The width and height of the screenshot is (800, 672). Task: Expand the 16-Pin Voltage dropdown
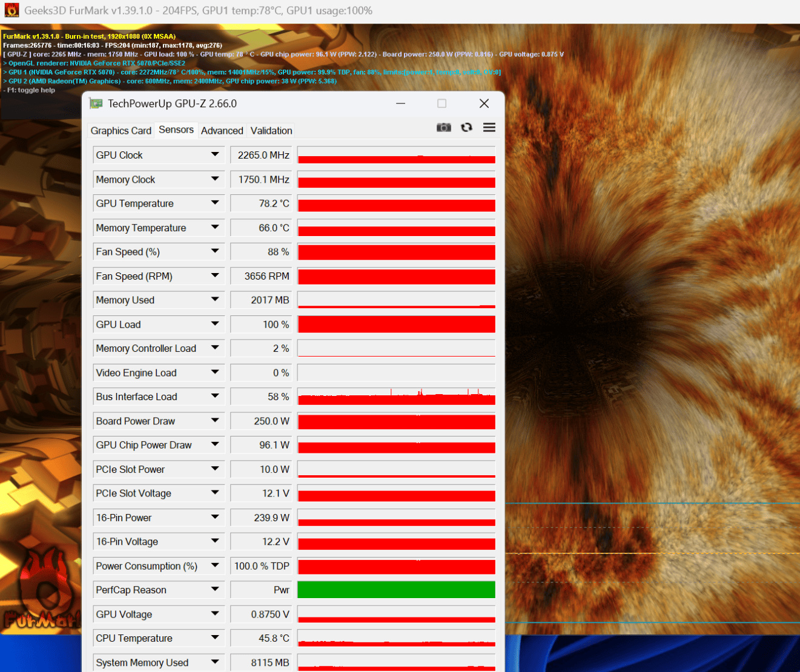coord(215,542)
